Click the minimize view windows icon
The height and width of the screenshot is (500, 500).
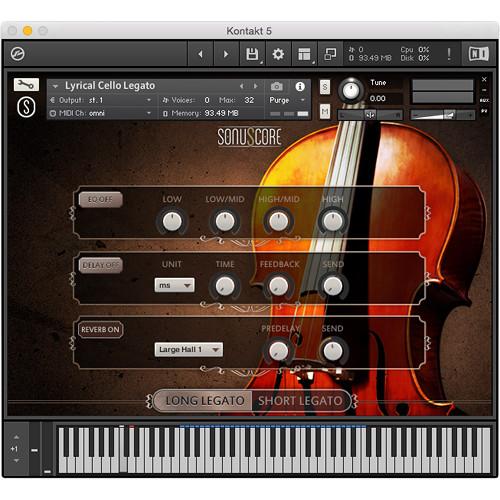click(330, 54)
